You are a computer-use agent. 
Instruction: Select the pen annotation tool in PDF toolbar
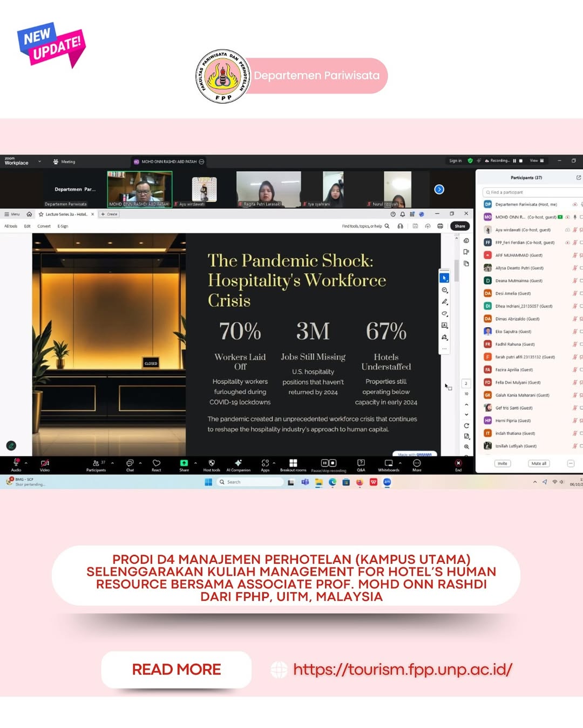[445, 302]
